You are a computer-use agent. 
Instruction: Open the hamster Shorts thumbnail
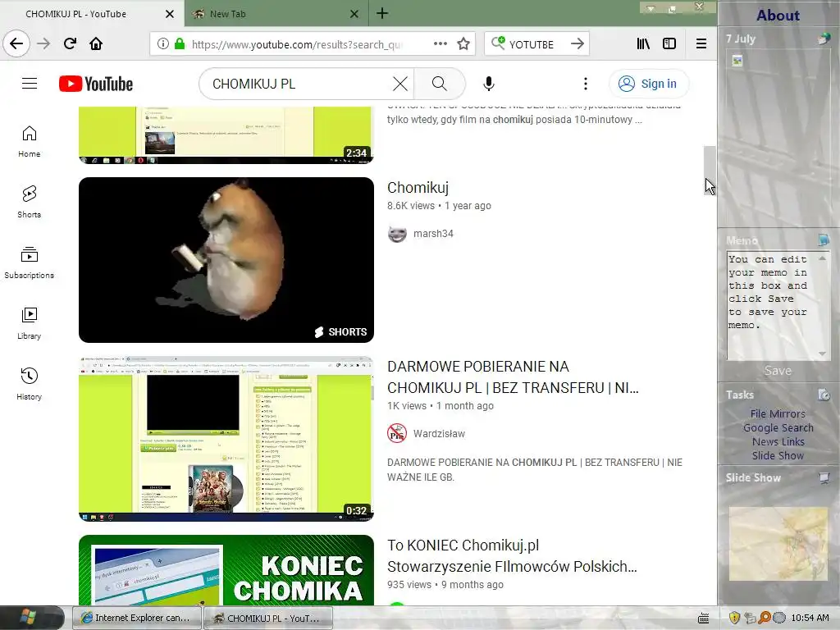(x=226, y=260)
